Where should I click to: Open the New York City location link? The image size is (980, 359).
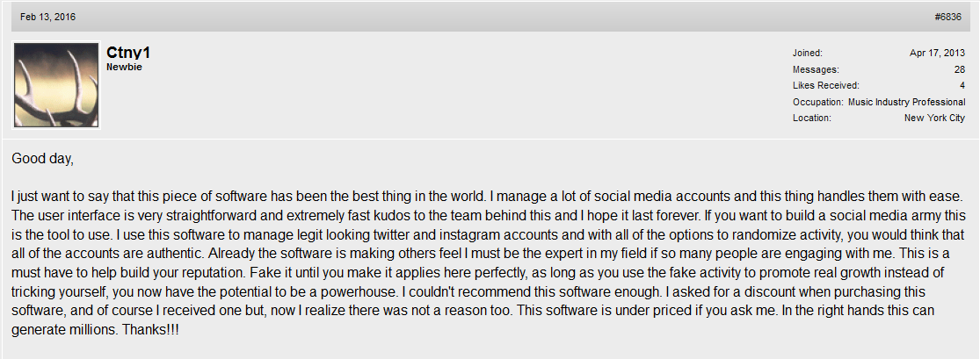(934, 118)
